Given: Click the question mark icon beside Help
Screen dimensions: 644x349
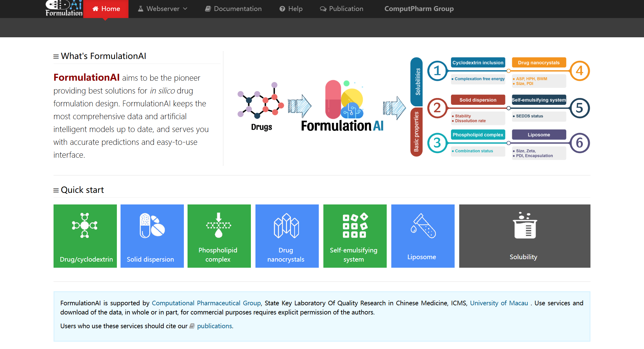Looking at the screenshot, I should coord(282,9).
